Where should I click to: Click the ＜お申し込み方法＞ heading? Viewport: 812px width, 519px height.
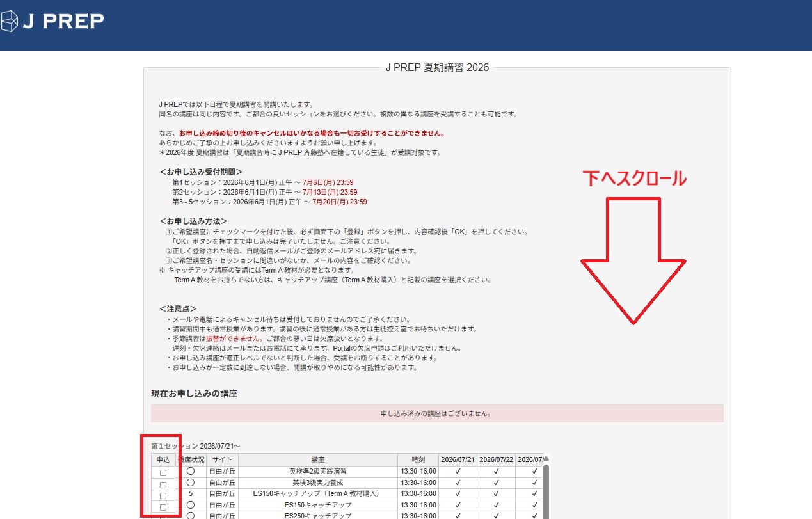(x=193, y=221)
